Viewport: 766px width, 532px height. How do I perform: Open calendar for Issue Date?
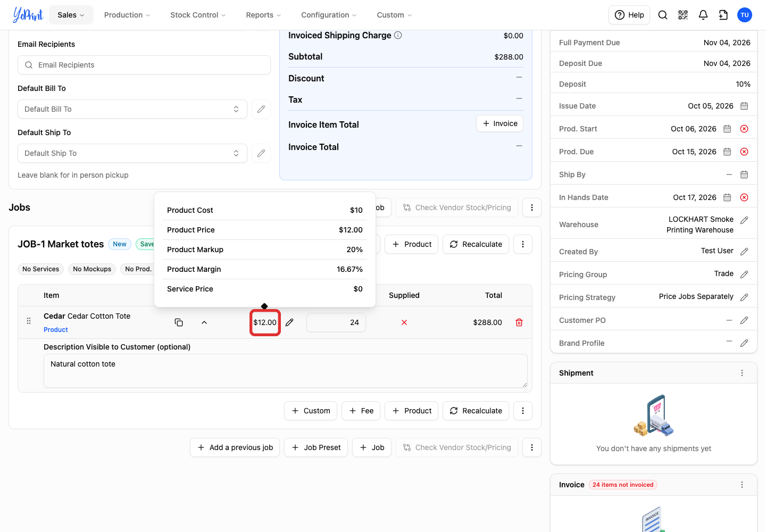744,106
